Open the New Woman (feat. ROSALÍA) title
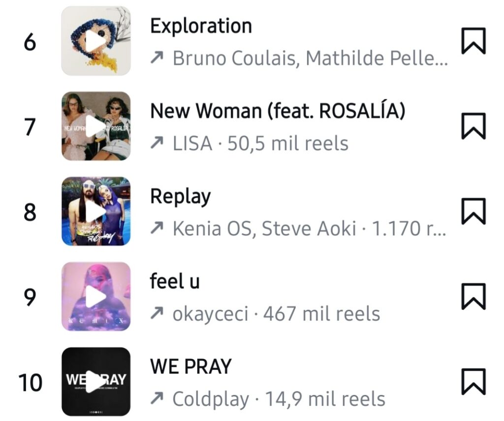Viewport: 504px width, 421px height. (278, 111)
